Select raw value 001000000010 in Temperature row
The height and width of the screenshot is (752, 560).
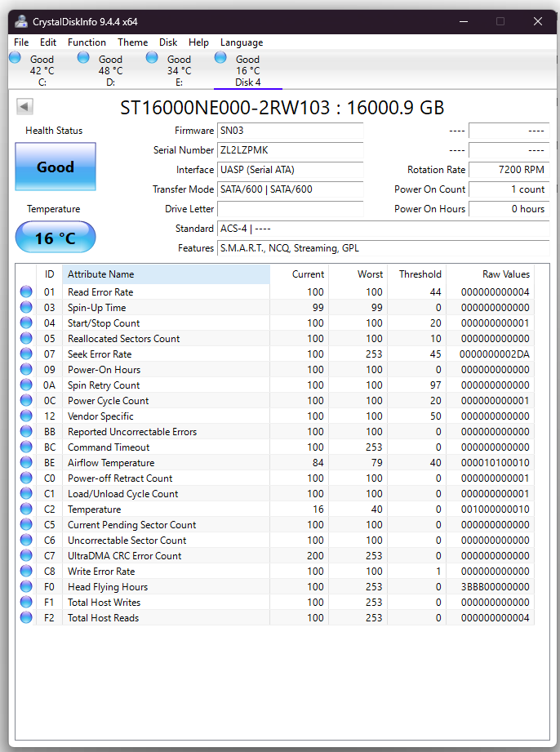[496, 509]
